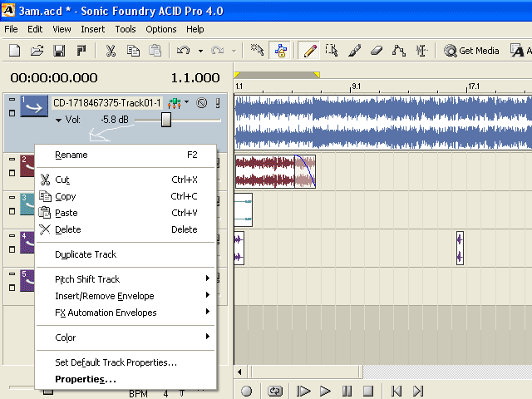Open the Options menu
Image resolution: width=532 pixels, height=399 pixels.
(x=160, y=29)
